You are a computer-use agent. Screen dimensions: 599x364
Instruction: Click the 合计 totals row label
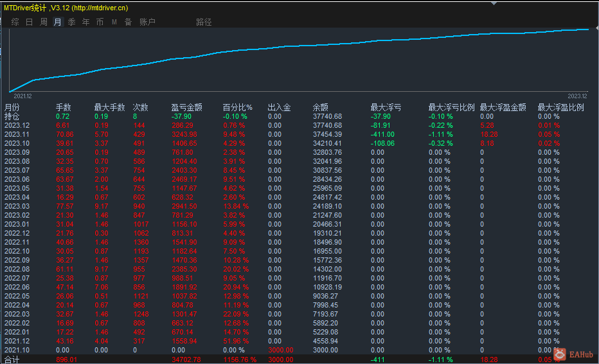coord(12,360)
